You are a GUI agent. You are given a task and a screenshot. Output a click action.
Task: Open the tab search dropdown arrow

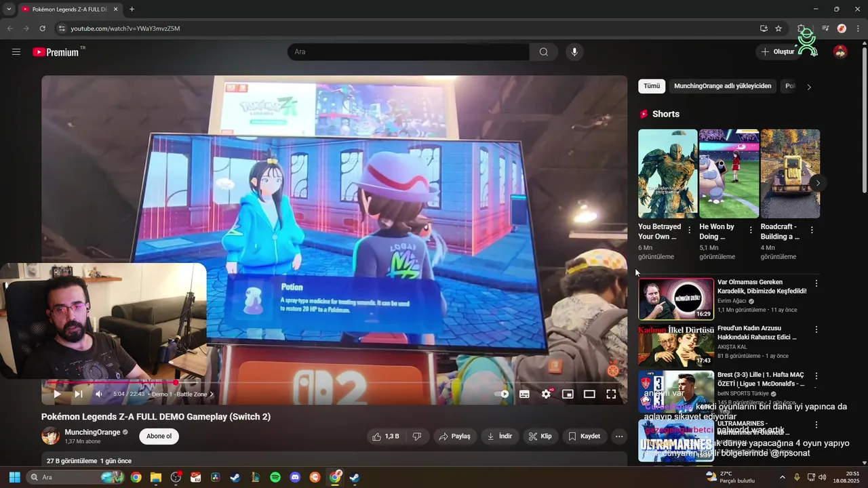pyautogui.click(x=8, y=9)
